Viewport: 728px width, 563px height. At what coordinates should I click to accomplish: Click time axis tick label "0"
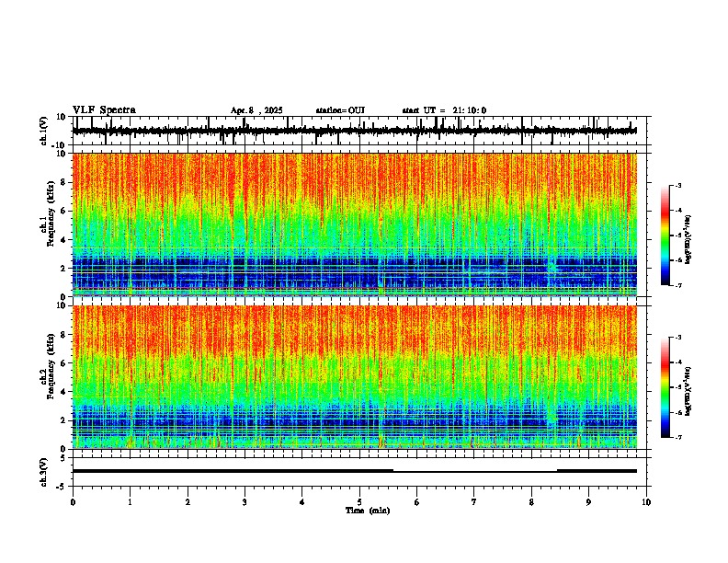(73, 502)
